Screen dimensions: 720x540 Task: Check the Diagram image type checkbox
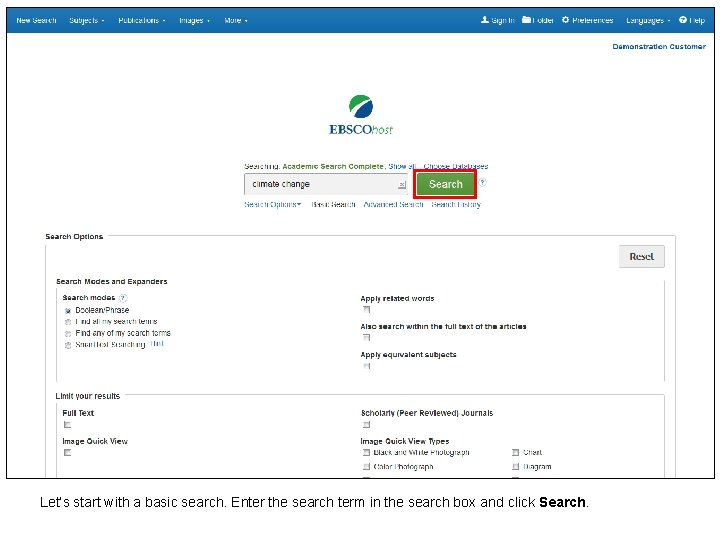[x=516, y=467]
